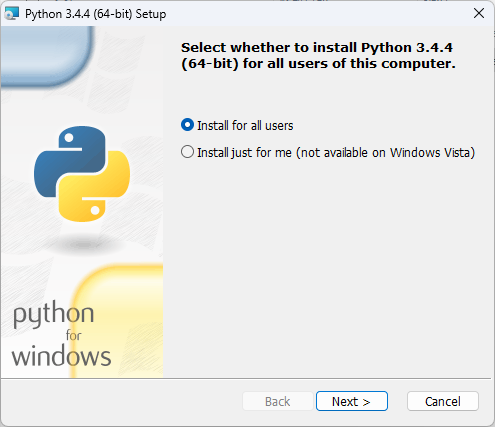
Task: Cancel the Python installation
Action: pyautogui.click(x=443, y=401)
